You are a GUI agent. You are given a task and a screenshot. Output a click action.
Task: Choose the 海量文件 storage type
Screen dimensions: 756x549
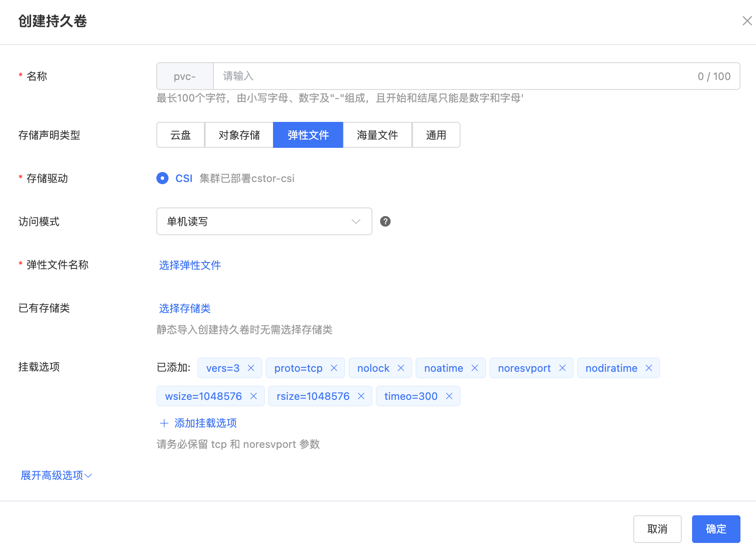click(x=377, y=135)
